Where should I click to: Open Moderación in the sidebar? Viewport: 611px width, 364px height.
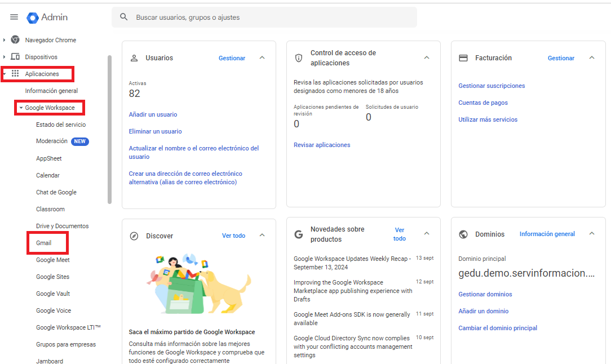(52, 141)
